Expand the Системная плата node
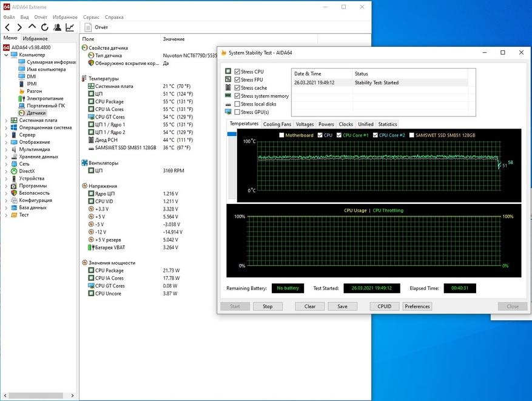 tap(6, 121)
